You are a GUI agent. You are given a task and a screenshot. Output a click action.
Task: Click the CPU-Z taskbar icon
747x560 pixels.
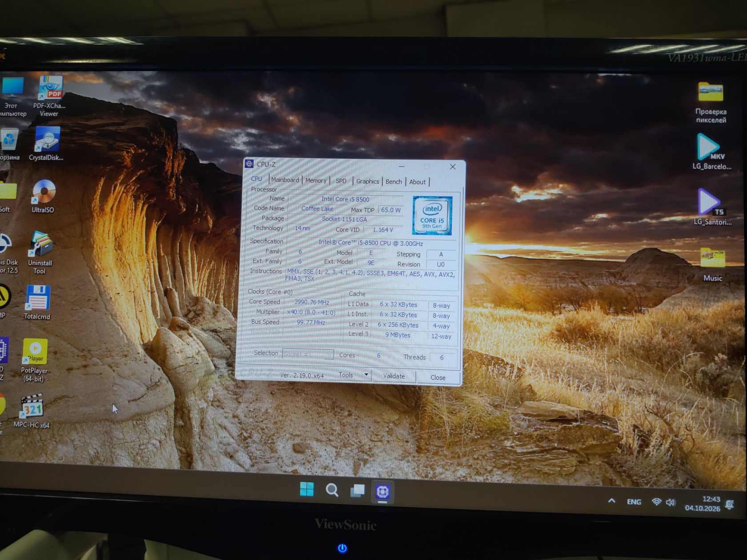coord(382,492)
